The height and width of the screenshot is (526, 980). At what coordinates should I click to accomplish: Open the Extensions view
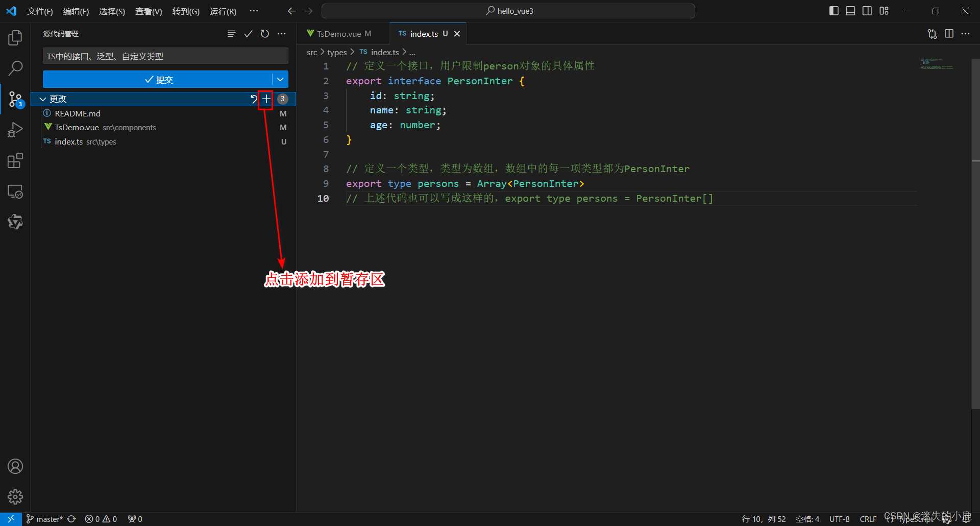pyautogui.click(x=15, y=160)
